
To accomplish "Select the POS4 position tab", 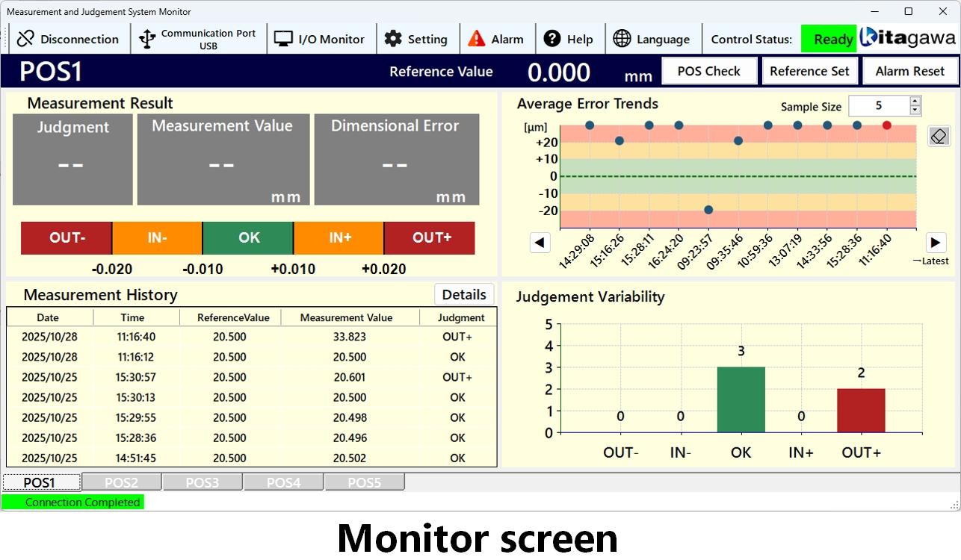I will coord(283,482).
